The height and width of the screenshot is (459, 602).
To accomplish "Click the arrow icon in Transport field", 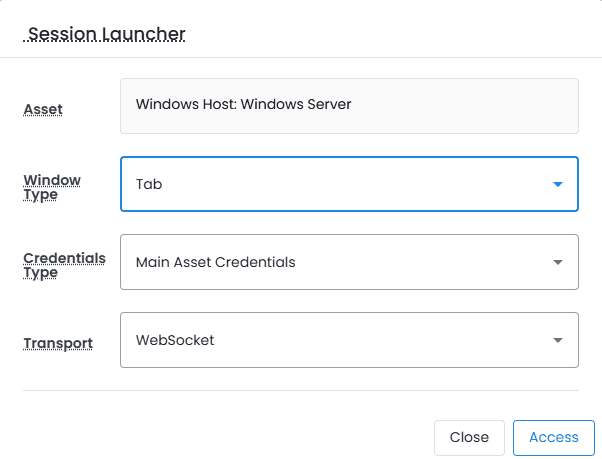I will (x=558, y=341).
